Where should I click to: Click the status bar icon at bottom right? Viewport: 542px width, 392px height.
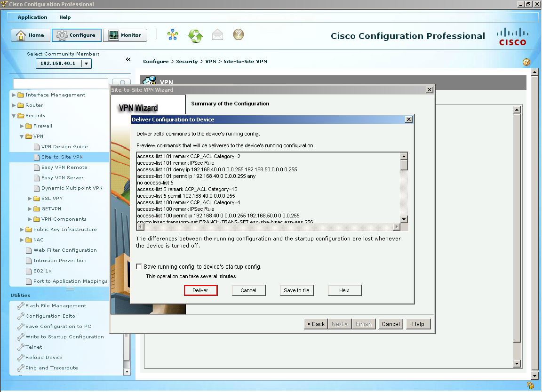[530, 385]
